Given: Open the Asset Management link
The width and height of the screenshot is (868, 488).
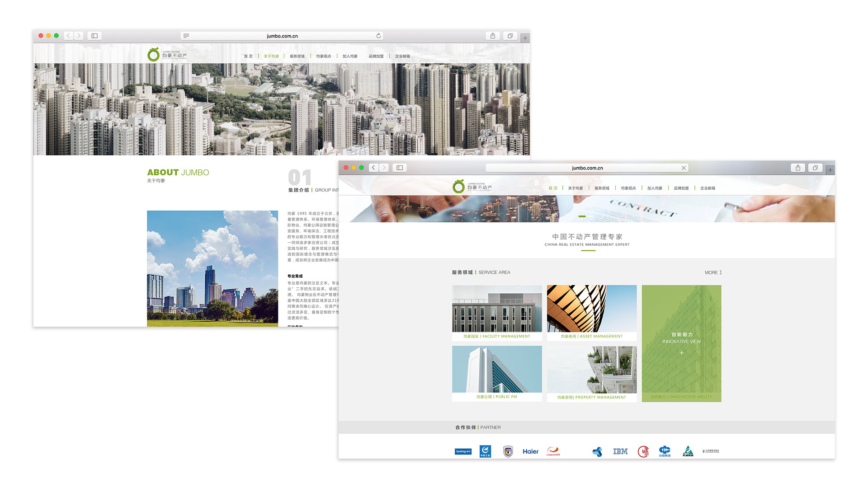Looking at the screenshot, I should [592, 337].
